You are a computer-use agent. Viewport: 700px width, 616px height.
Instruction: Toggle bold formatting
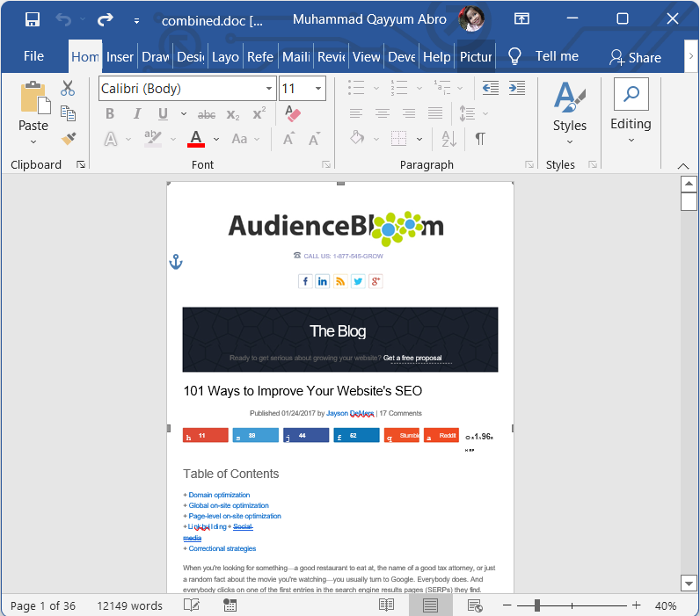[x=110, y=113]
